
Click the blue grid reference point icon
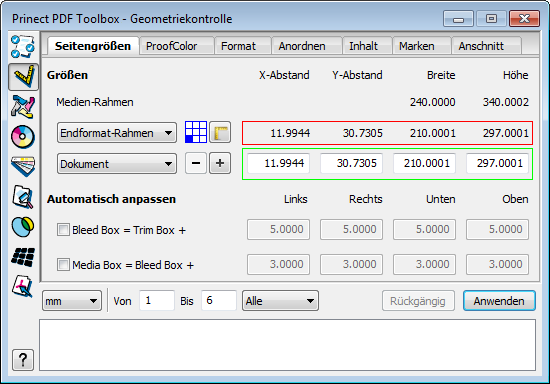(196, 132)
